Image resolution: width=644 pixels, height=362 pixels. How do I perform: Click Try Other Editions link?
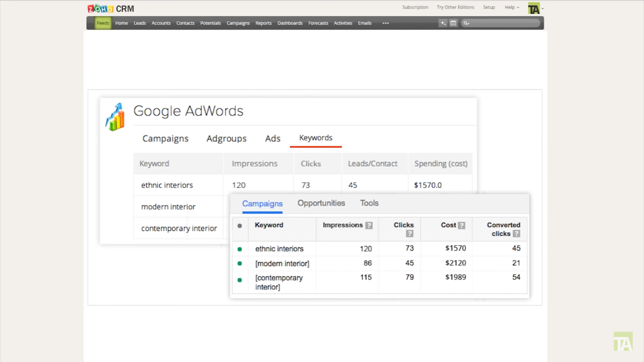455,7
